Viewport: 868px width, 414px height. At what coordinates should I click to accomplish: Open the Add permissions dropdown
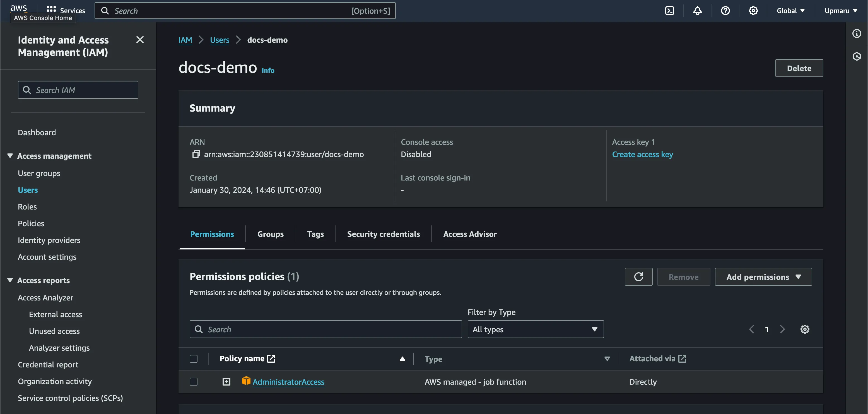click(x=763, y=277)
